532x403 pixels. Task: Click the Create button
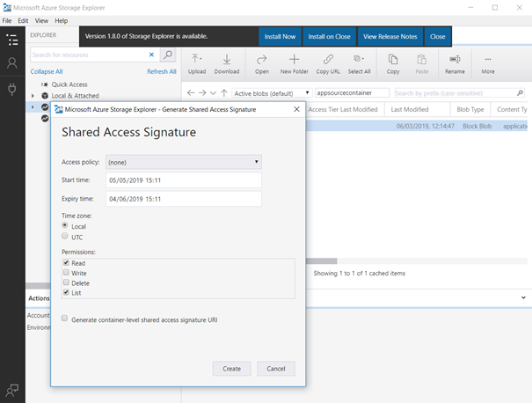(x=232, y=369)
